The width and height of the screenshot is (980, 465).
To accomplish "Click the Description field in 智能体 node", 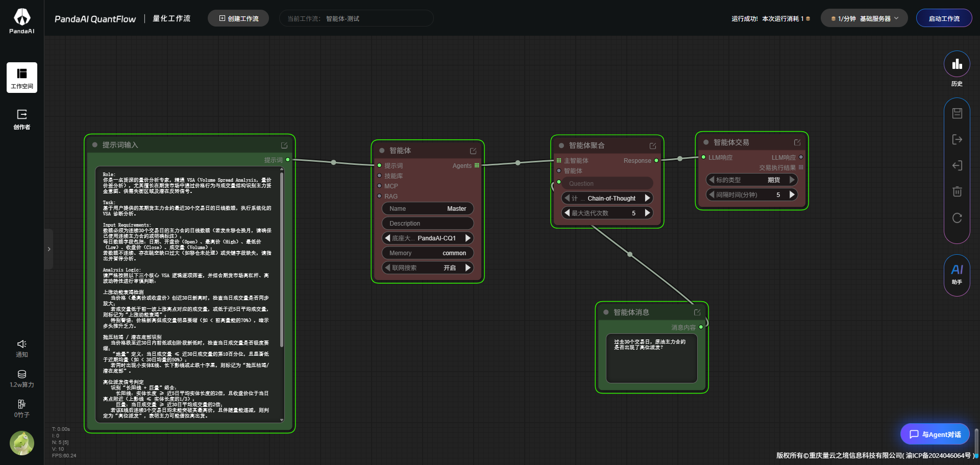I will pos(427,224).
